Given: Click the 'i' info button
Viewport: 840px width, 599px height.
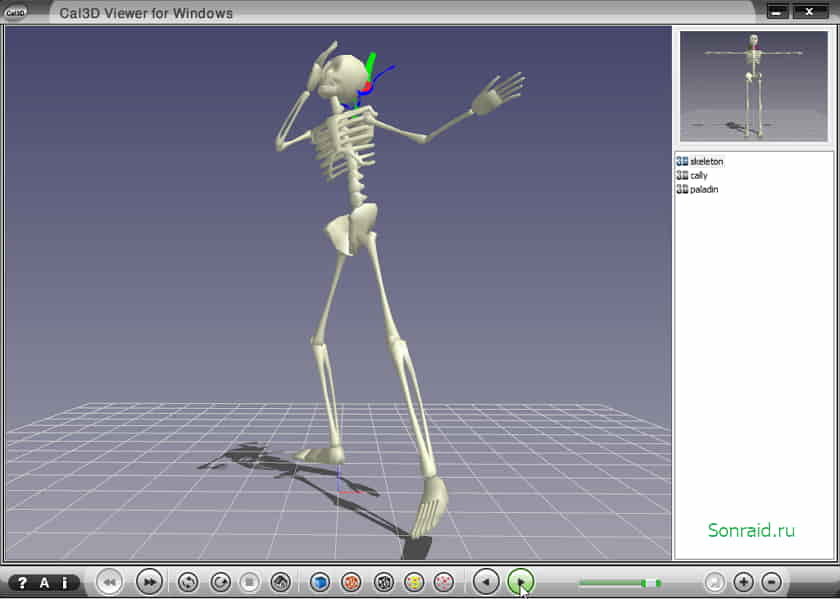Looking at the screenshot, I should click(x=65, y=582).
